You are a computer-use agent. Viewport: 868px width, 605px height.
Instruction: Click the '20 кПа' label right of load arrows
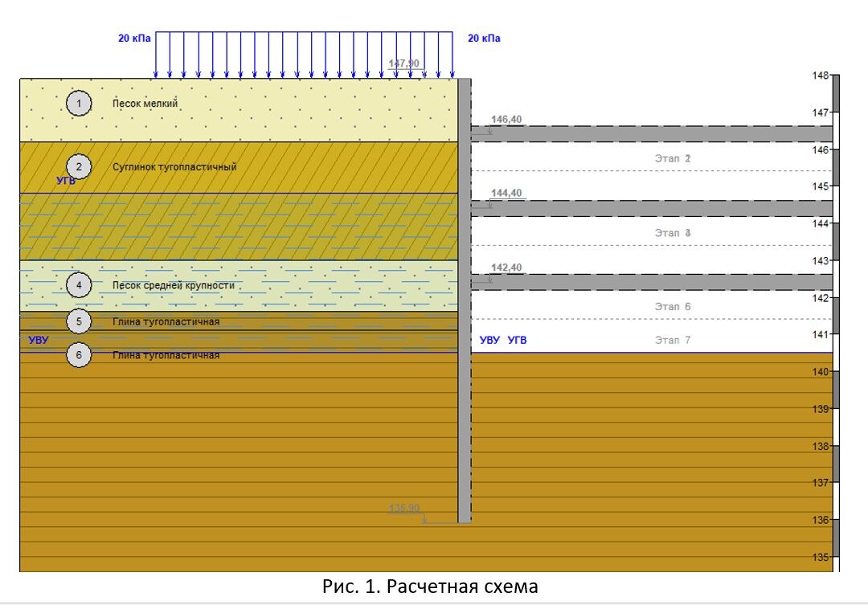484,39
